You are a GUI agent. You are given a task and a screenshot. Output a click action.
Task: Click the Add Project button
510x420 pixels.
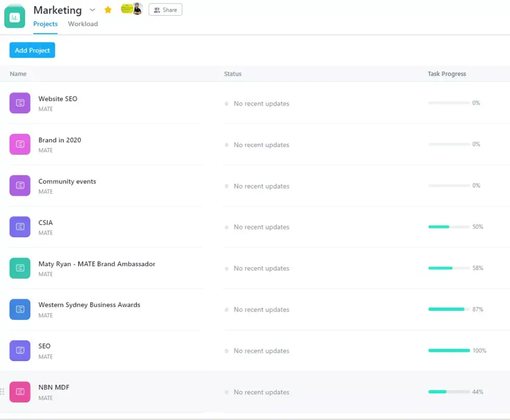click(32, 50)
